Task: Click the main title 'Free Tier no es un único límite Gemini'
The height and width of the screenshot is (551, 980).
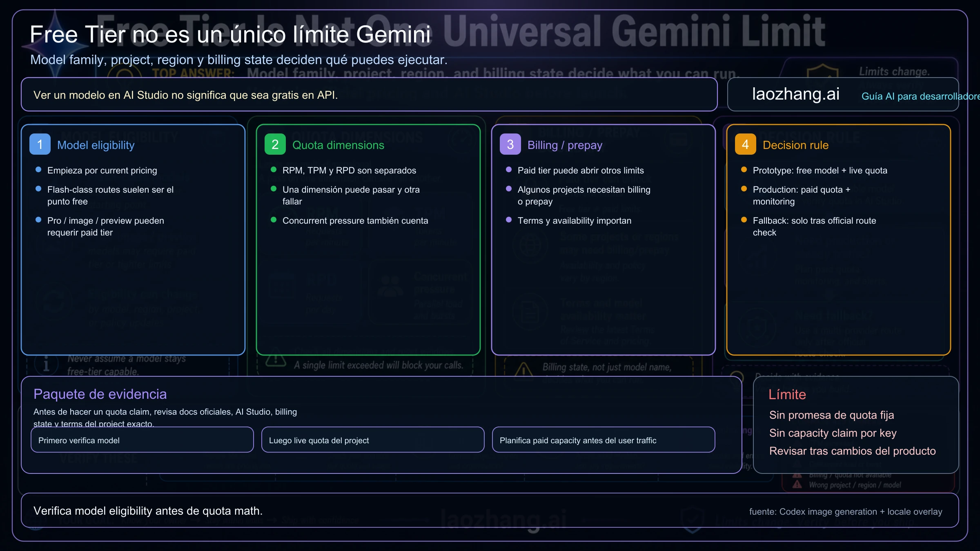Action: 230,34
